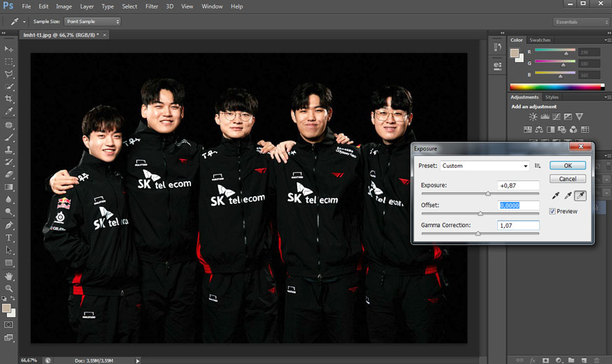Viewport: 612px width, 364px height.
Task: Select the Rectangular Marquee tool
Action: click(8, 61)
